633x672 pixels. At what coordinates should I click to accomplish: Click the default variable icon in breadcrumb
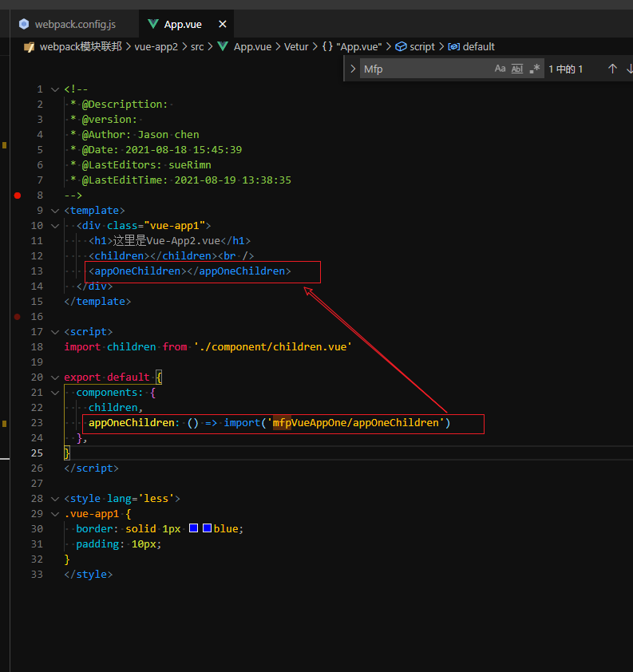(x=454, y=47)
